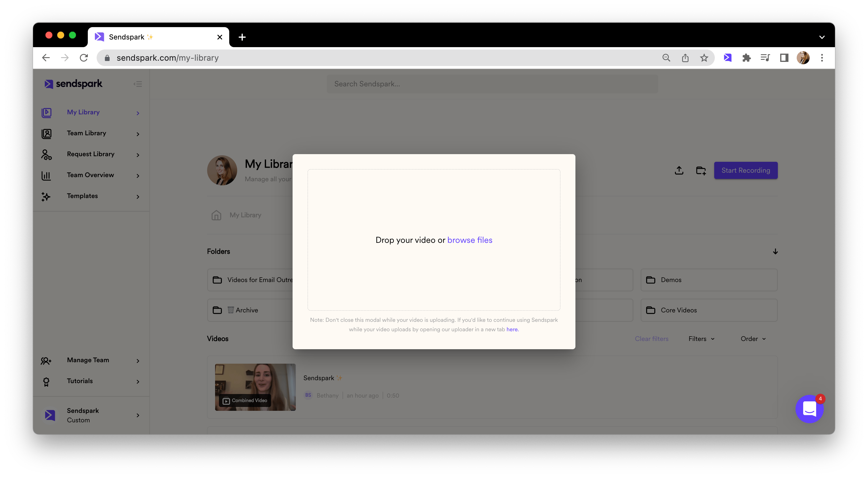Click the Manage Team people icon

tap(46, 361)
